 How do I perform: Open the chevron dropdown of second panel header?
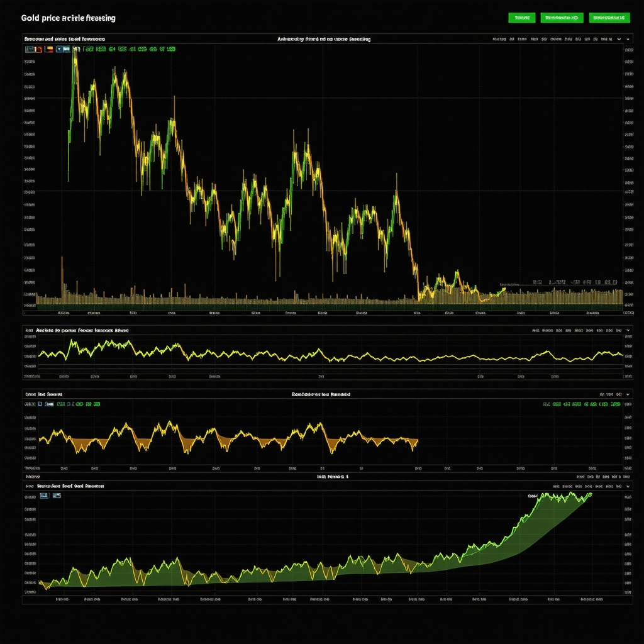pos(628,330)
